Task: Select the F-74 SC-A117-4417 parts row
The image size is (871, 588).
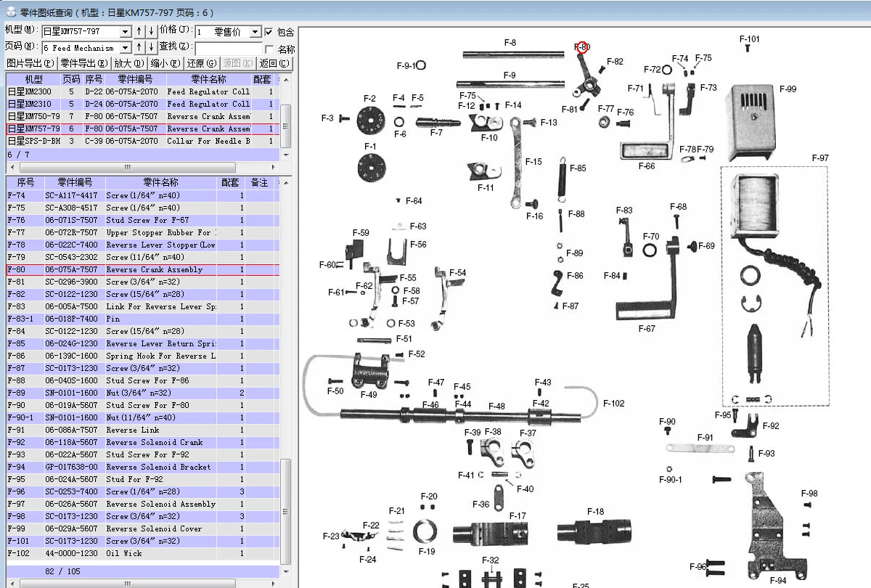Action: pyautogui.click(x=143, y=195)
